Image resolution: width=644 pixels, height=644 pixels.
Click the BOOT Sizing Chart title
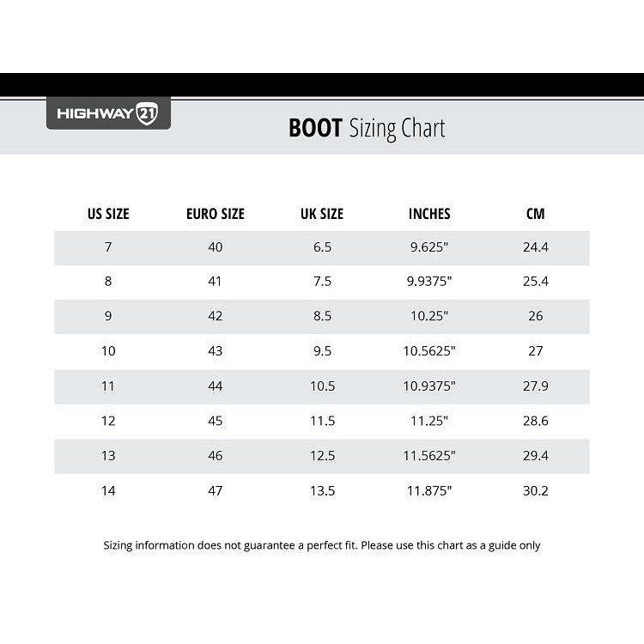click(x=367, y=129)
